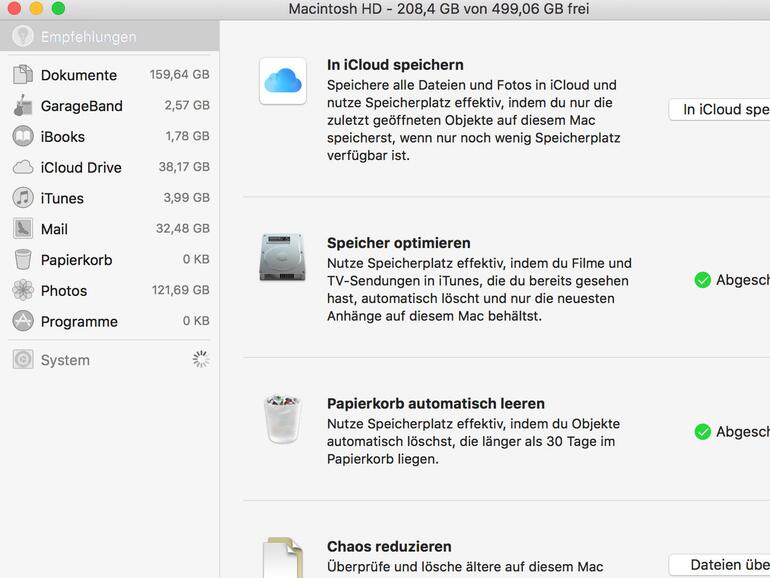This screenshot has width=770, height=578.
Task: Click the description mentioning 30 Tage im Papierkorb
Action: coord(473,441)
